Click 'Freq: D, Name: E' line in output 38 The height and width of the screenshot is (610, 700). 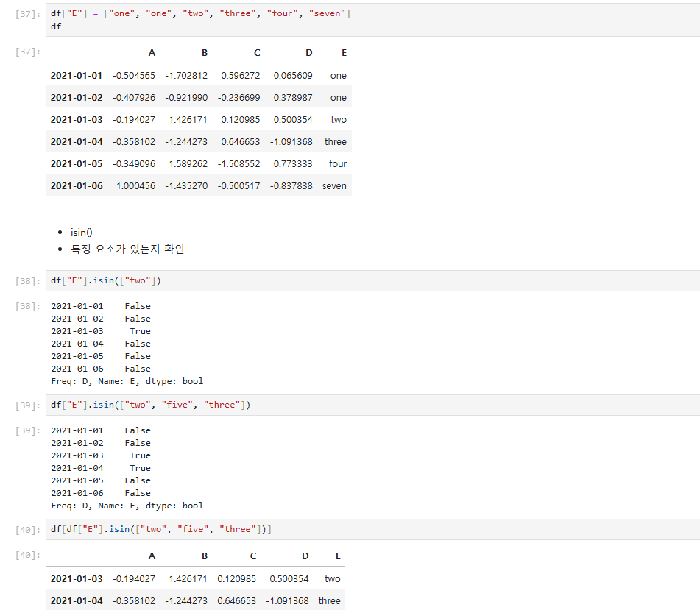point(127,381)
